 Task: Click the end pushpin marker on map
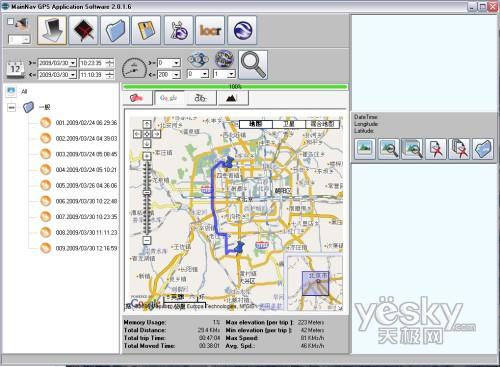pyautogui.click(x=239, y=247)
